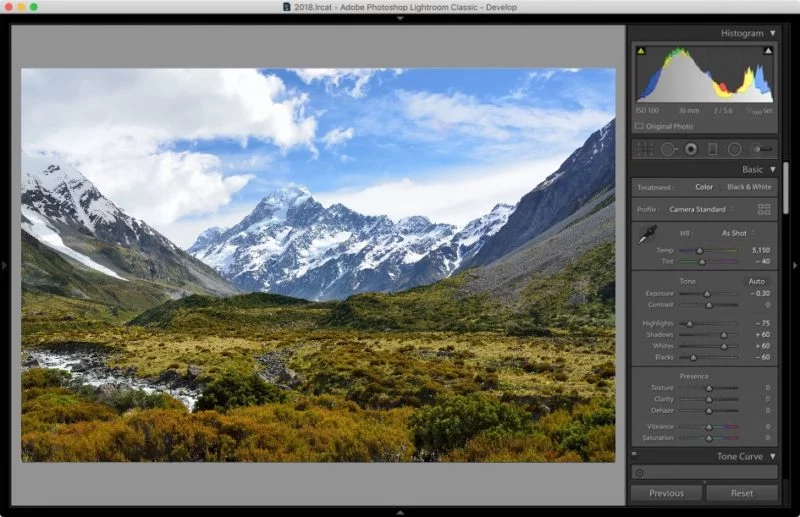Viewport: 800px width, 517px height.
Task: Collapse the Histogram panel
Action: 772,33
